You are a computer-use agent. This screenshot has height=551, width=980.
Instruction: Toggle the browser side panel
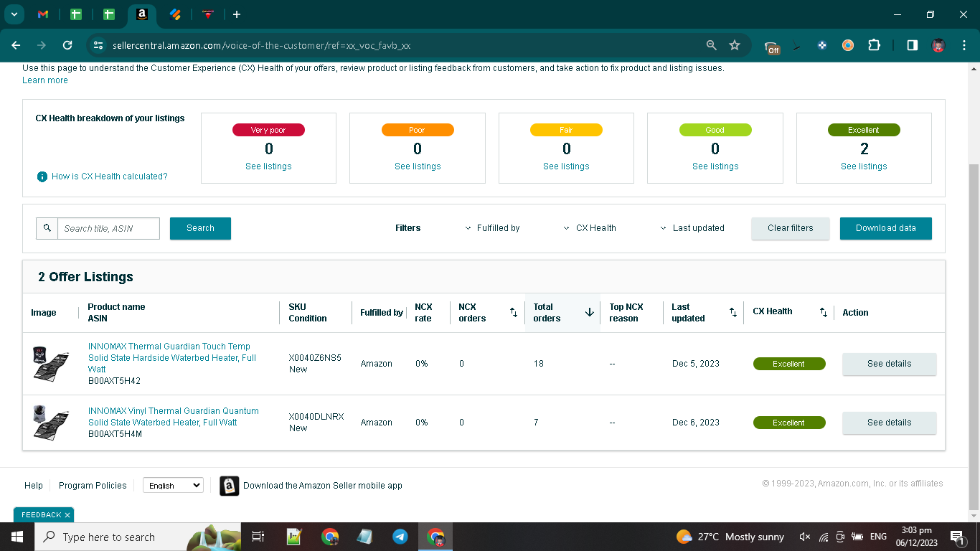[912, 45]
